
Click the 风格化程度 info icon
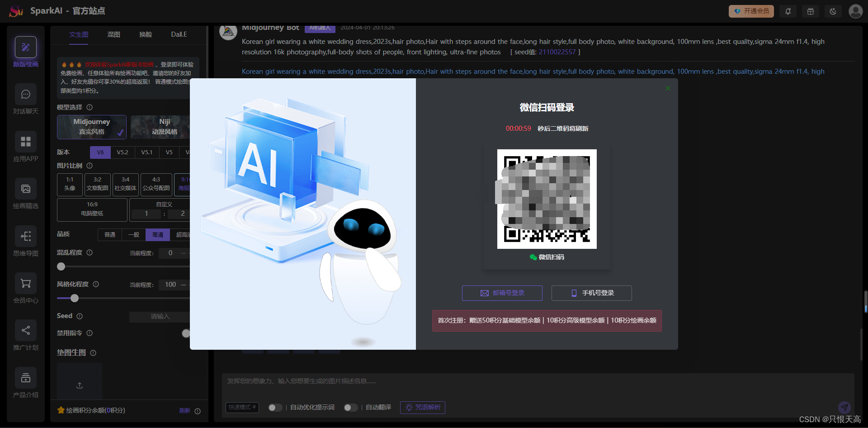click(x=96, y=284)
